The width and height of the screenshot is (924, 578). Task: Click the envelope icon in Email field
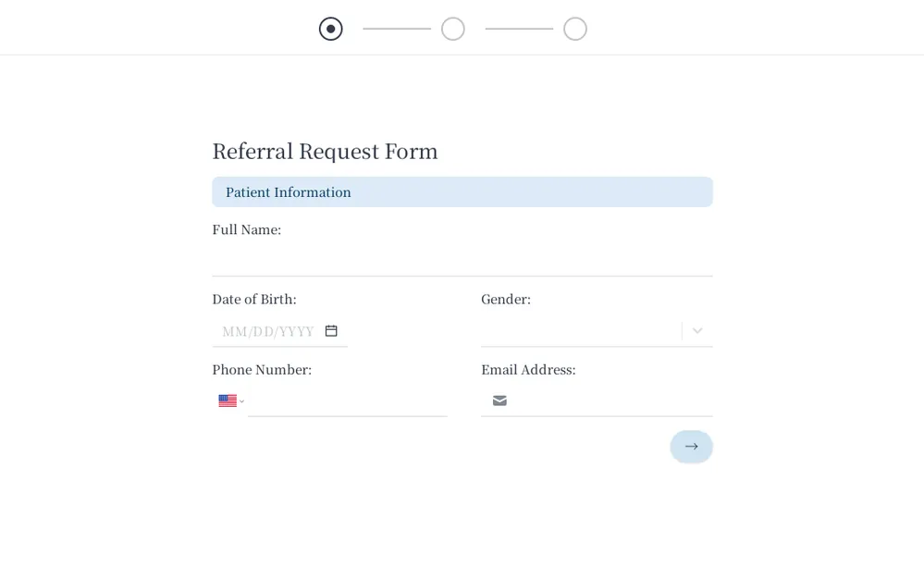pyautogui.click(x=499, y=400)
